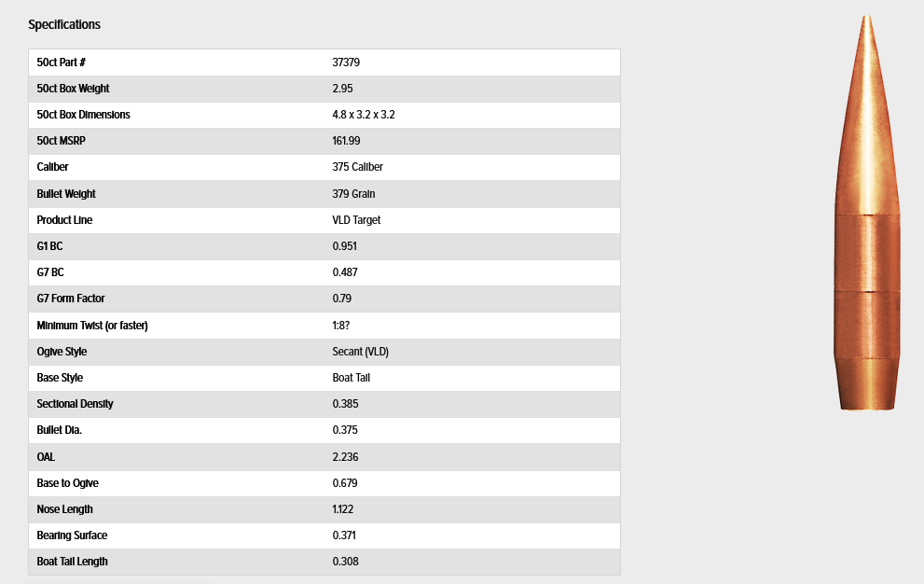
Task: Click the 4.8 x 3.2 x 3.2 dimensions value
Action: pyautogui.click(x=370, y=115)
